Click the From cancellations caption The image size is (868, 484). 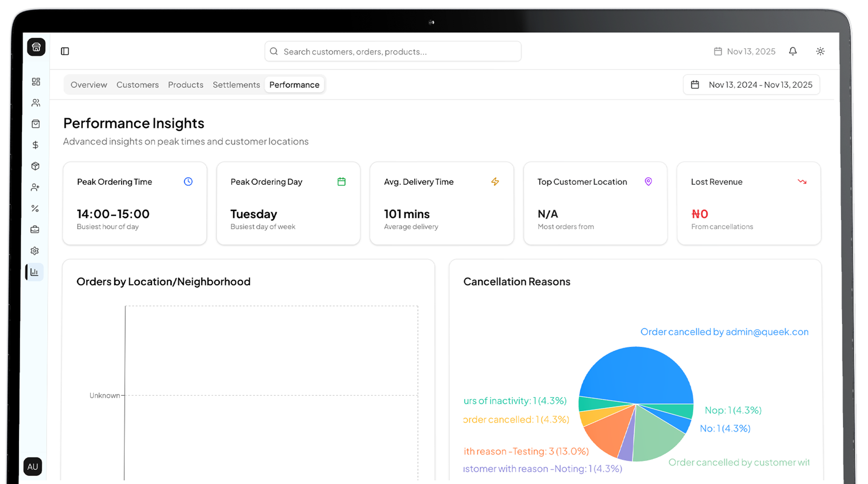(722, 227)
